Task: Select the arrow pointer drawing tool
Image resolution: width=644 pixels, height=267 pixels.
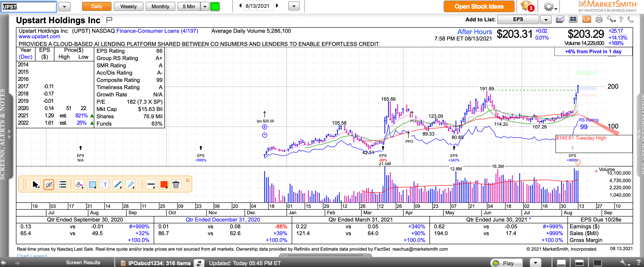Action: point(36,185)
